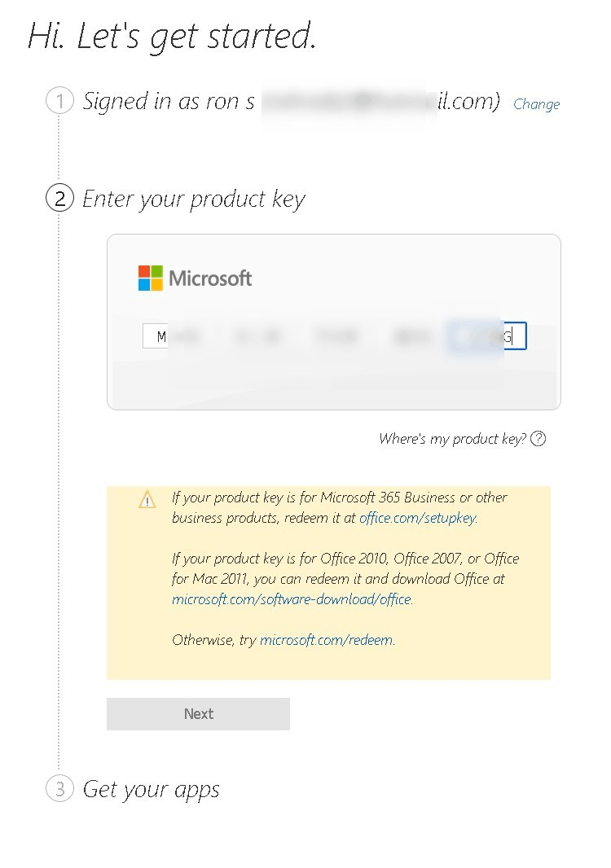The width and height of the screenshot is (611, 868).
Task: Click Change to switch the signed-in account
Action: pyautogui.click(x=536, y=104)
